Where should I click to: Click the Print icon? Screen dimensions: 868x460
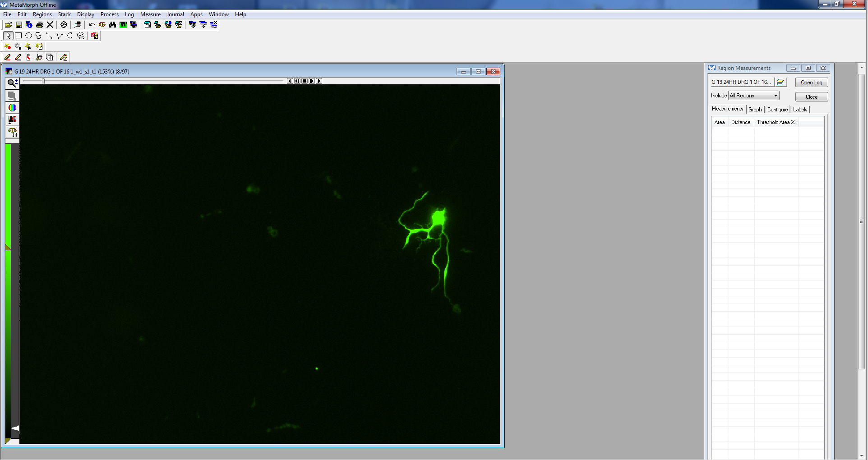click(39, 25)
